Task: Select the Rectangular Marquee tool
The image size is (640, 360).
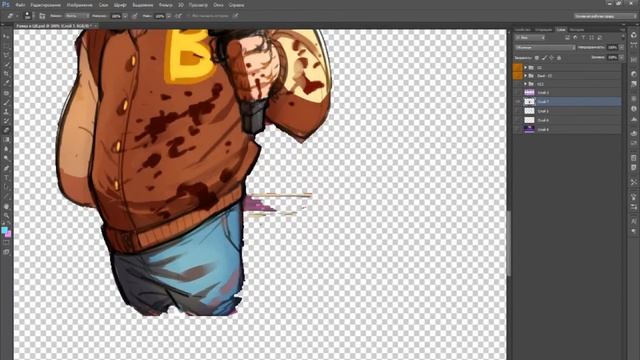Action: (x=6, y=46)
